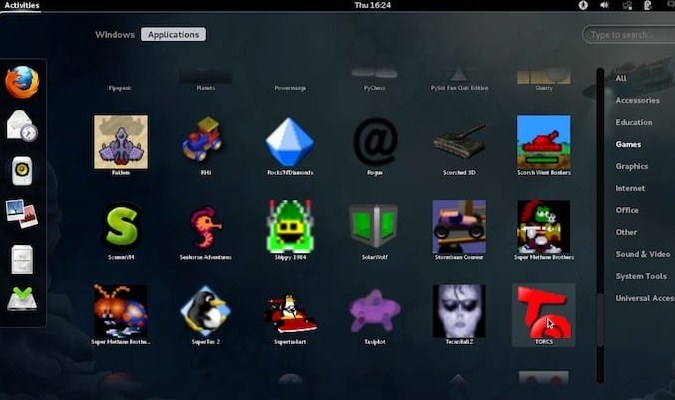Viewport: 675px width, 400px height.
Task: Open the SolarWolf game icon
Action: click(374, 226)
